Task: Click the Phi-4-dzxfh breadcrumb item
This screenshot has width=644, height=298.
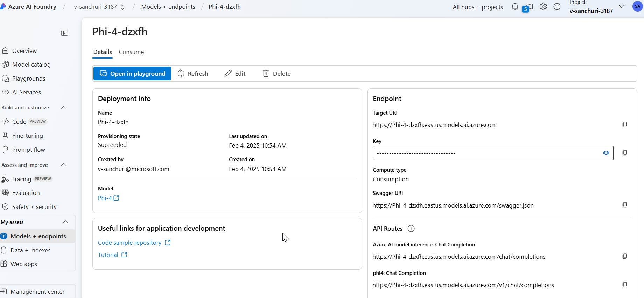Action: pos(224,7)
